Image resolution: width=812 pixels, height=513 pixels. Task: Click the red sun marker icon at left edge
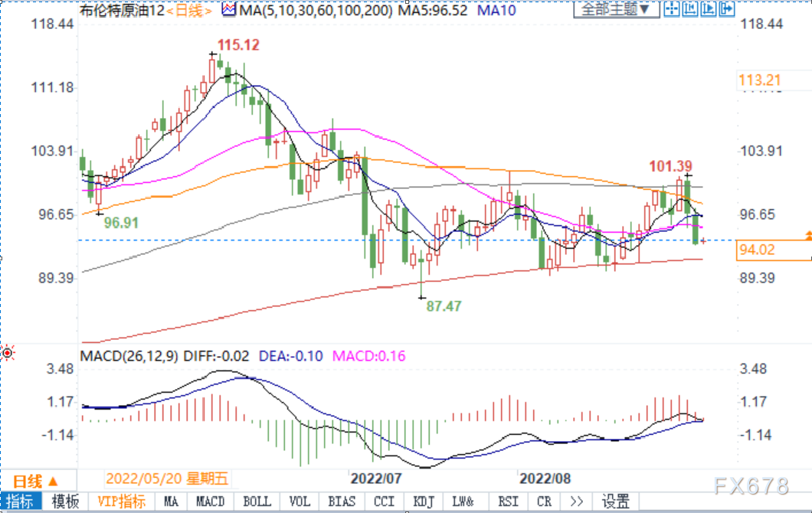click(x=8, y=353)
